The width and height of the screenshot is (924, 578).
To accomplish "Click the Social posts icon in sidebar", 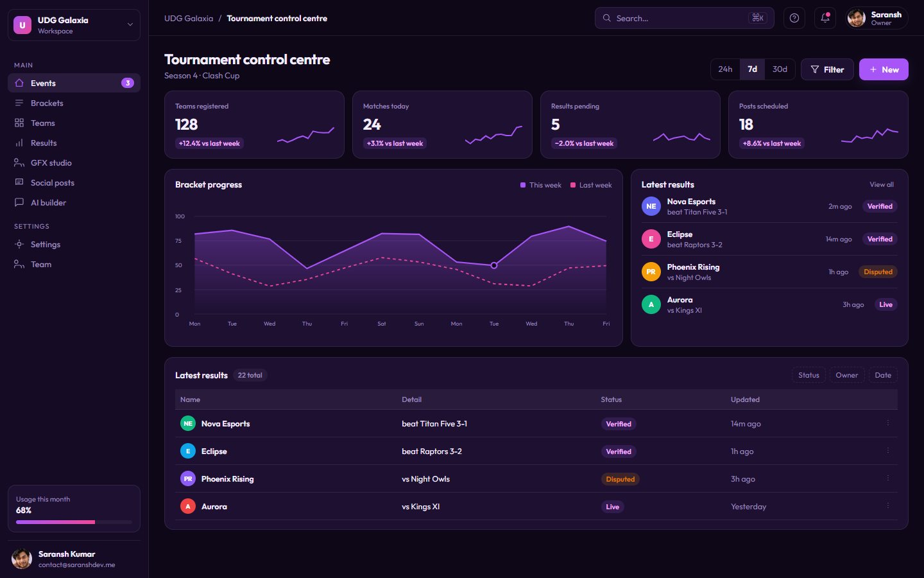I will pos(19,182).
